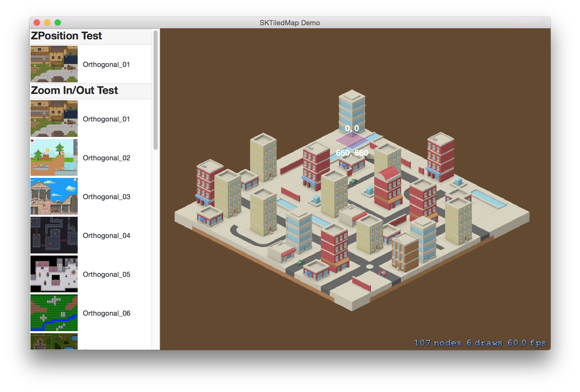Click the red car near the roundabout

[x=383, y=273]
